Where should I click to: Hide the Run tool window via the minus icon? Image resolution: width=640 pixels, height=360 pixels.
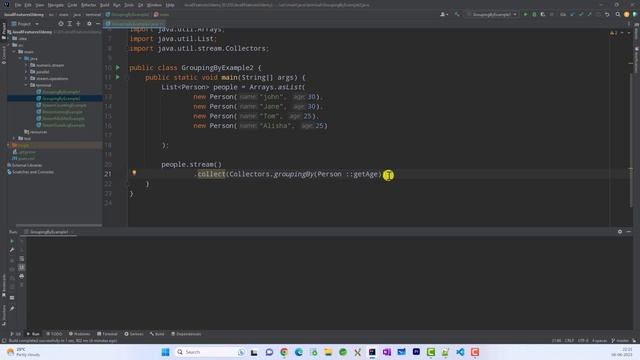[x=629, y=231]
